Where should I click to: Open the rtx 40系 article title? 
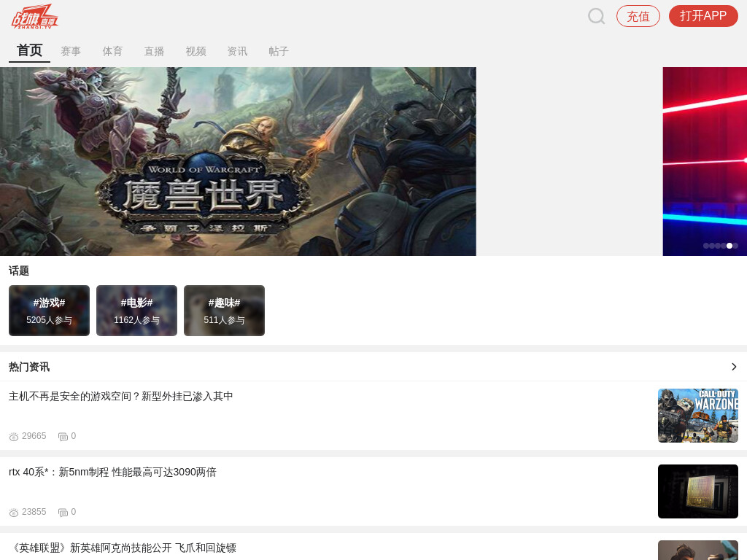(112, 472)
